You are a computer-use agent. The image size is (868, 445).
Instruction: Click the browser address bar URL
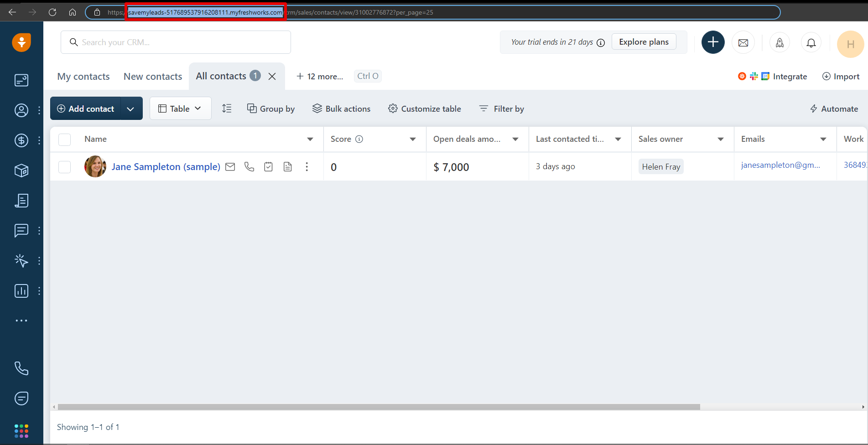tap(432, 12)
